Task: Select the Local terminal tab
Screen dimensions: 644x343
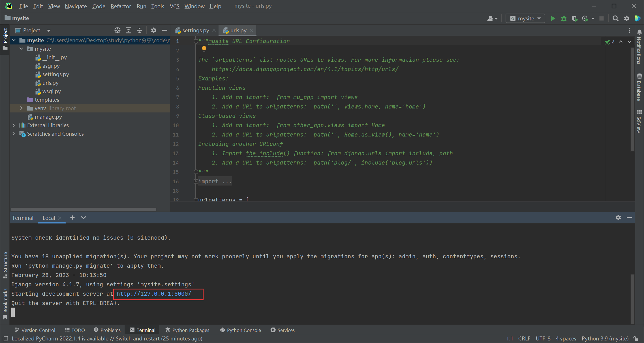Action: 49,218
